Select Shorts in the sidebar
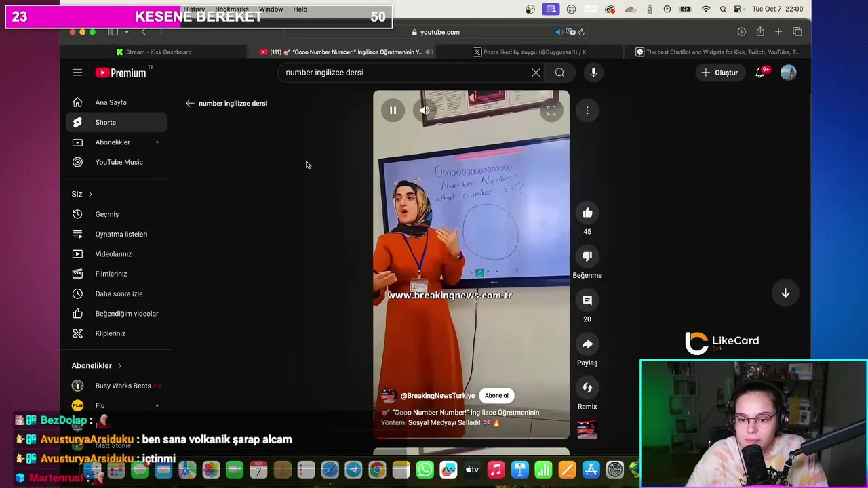Image resolution: width=868 pixels, height=488 pixels. pos(117,122)
